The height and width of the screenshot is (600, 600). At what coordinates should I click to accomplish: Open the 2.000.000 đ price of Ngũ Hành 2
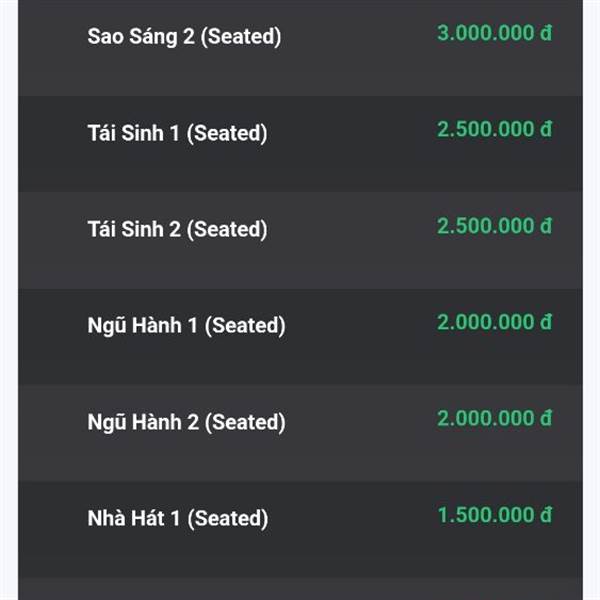click(495, 418)
